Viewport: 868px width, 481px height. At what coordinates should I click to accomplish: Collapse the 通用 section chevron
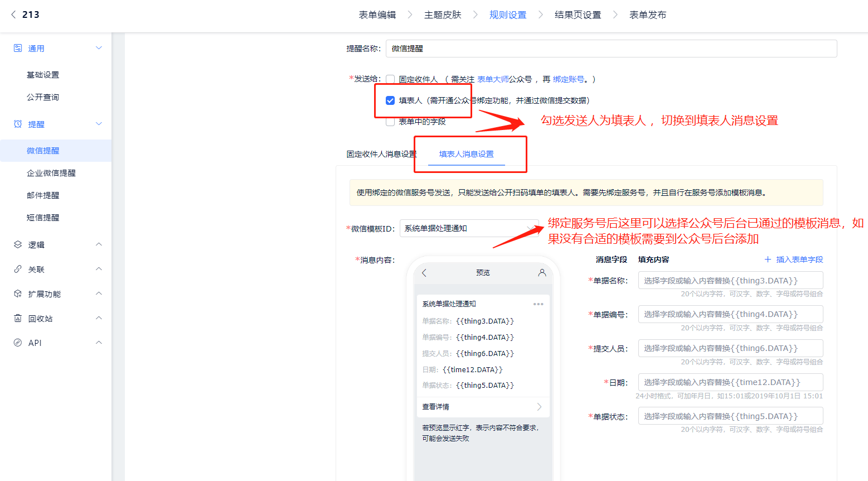click(99, 48)
